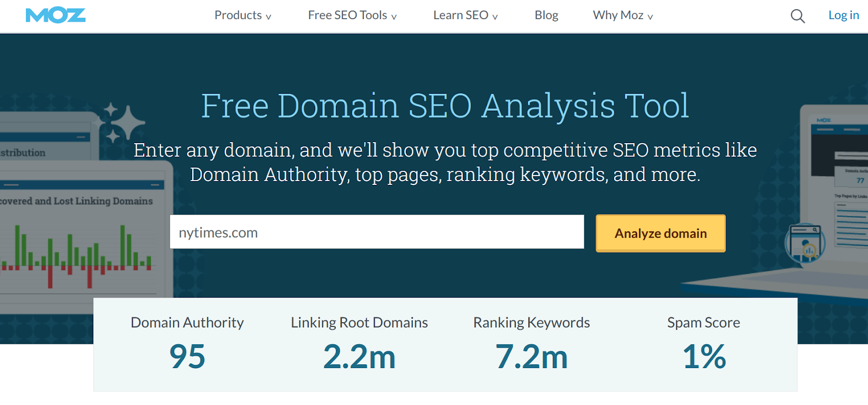Select the Ranking Keywords label
The height and width of the screenshot is (405, 868).
coord(532,323)
